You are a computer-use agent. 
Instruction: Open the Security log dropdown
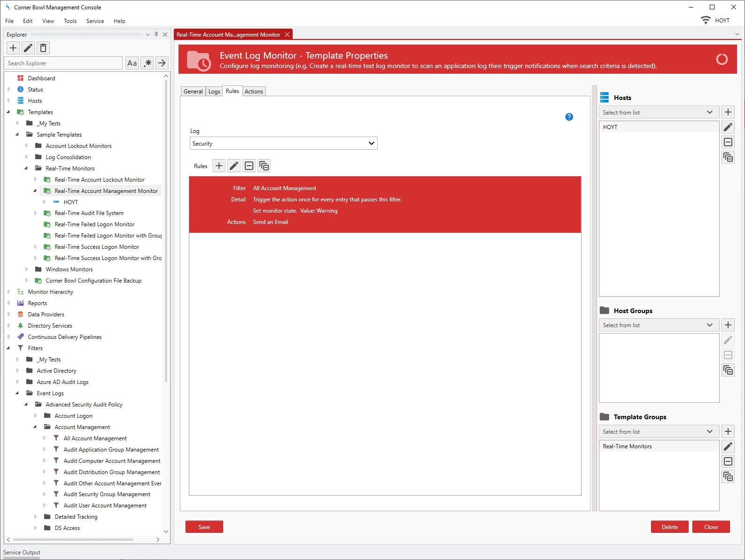pos(283,144)
